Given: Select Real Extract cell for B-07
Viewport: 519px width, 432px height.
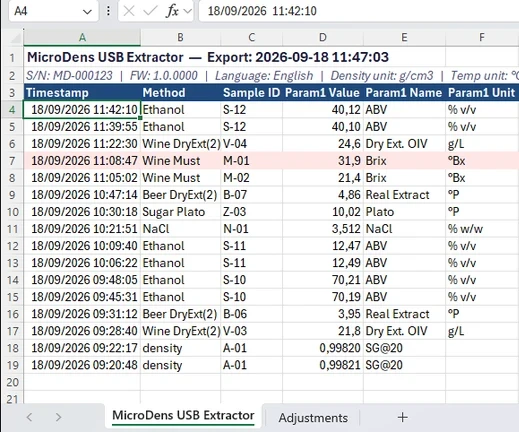Looking at the screenshot, I should (x=404, y=195).
